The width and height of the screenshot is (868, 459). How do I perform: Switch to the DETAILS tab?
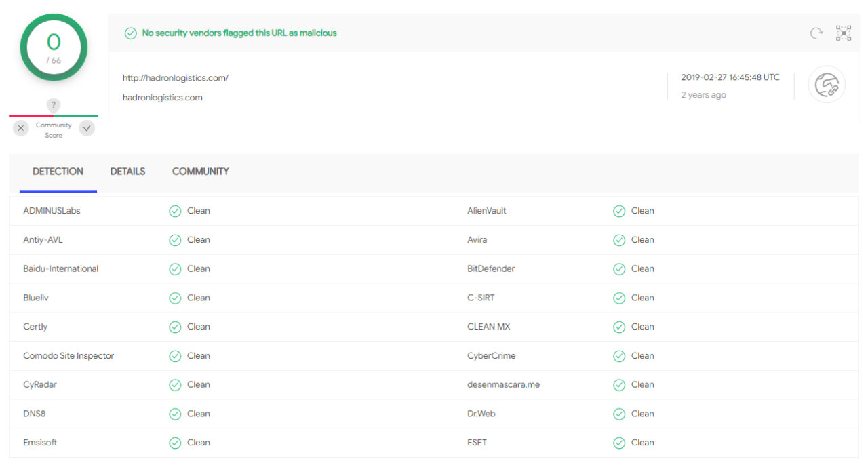click(x=128, y=172)
